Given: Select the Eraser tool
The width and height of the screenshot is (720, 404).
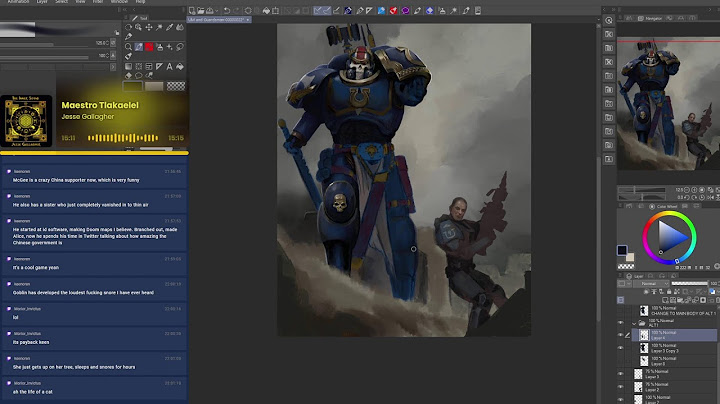Looking at the screenshot, I should pyautogui.click(x=128, y=76).
